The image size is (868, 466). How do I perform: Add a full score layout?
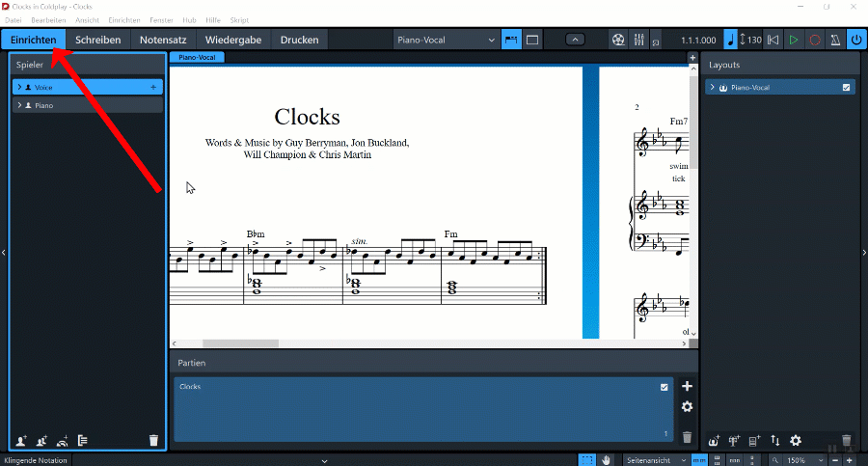pos(714,441)
